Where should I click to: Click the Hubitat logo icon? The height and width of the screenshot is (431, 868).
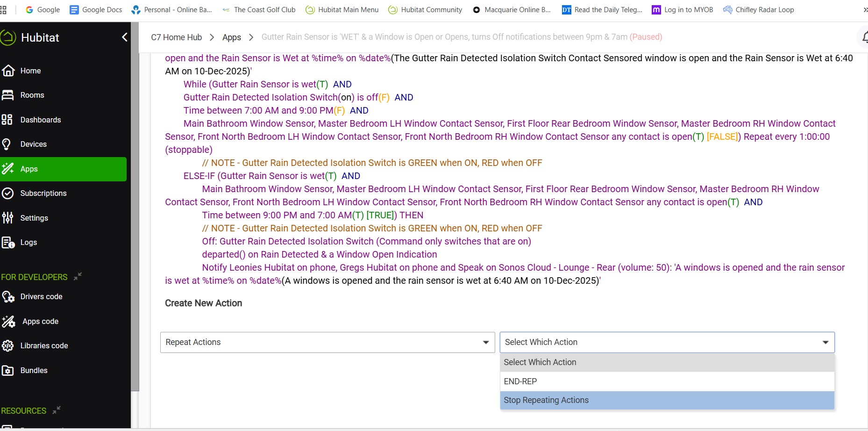click(8, 37)
